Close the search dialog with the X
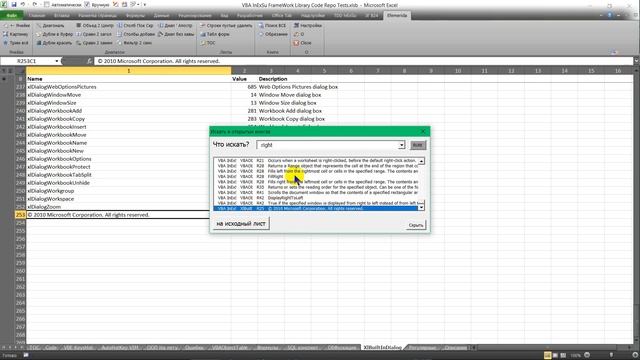640x360 pixels. click(x=423, y=131)
